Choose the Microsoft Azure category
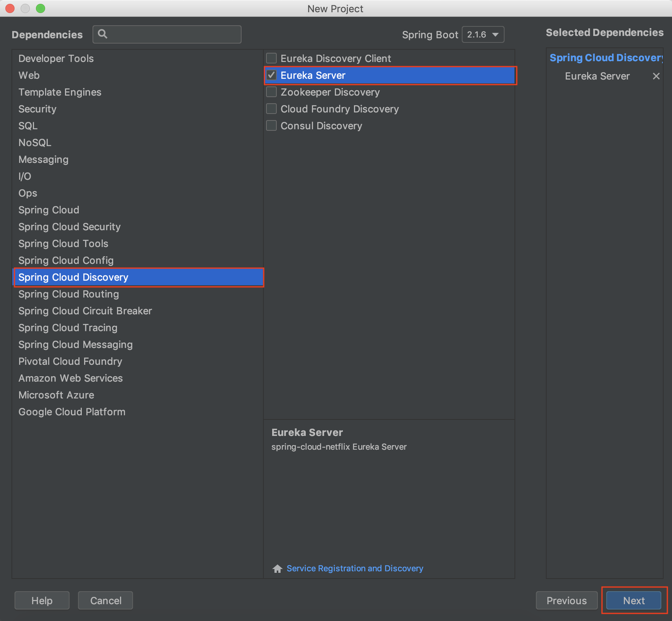The width and height of the screenshot is (672, 621). tap(138, 395)
